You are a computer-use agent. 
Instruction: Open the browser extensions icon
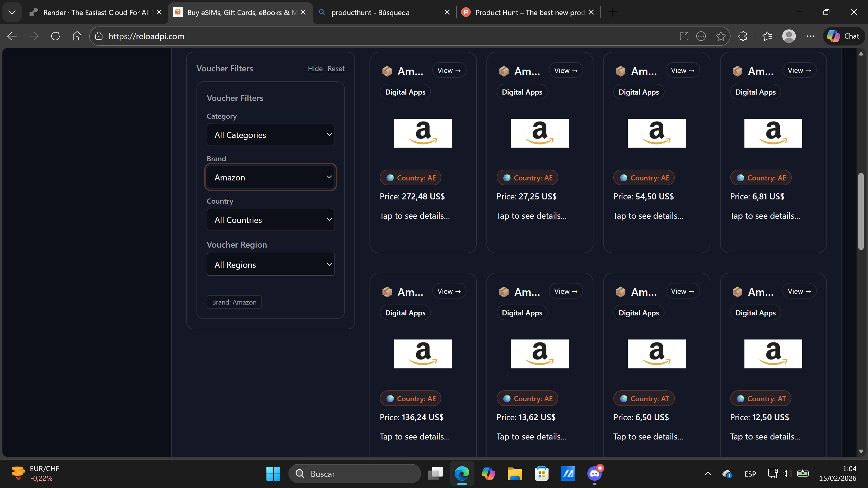(x=743, y=36)
